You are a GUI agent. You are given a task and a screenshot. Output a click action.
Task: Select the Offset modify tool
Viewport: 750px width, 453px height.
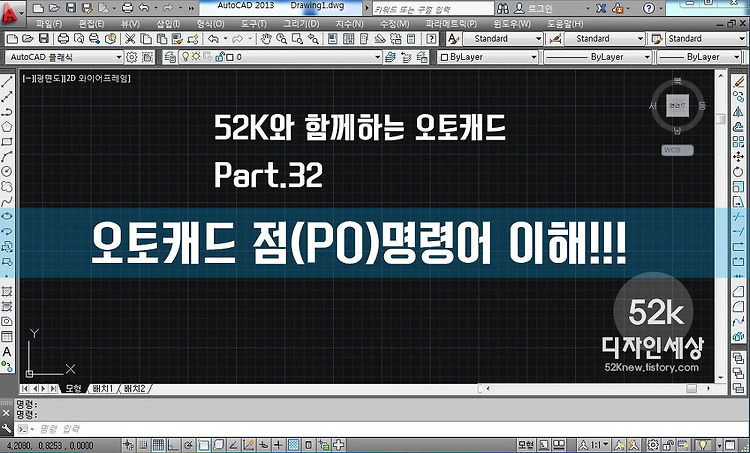[x=739, y=127]
